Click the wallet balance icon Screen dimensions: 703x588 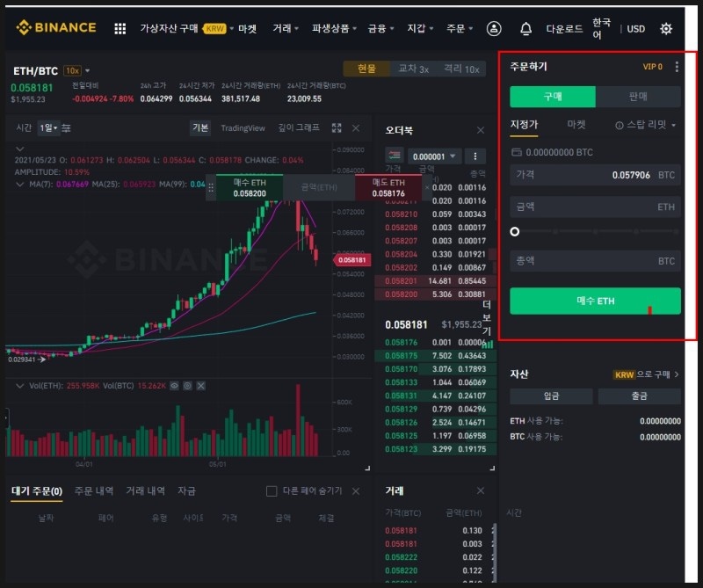tap(516, 153)
